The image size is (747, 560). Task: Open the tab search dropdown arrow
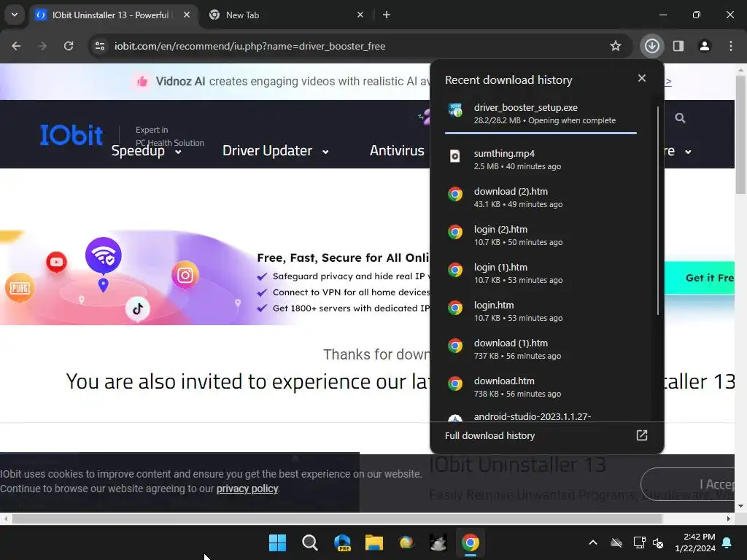click(15, 15)
